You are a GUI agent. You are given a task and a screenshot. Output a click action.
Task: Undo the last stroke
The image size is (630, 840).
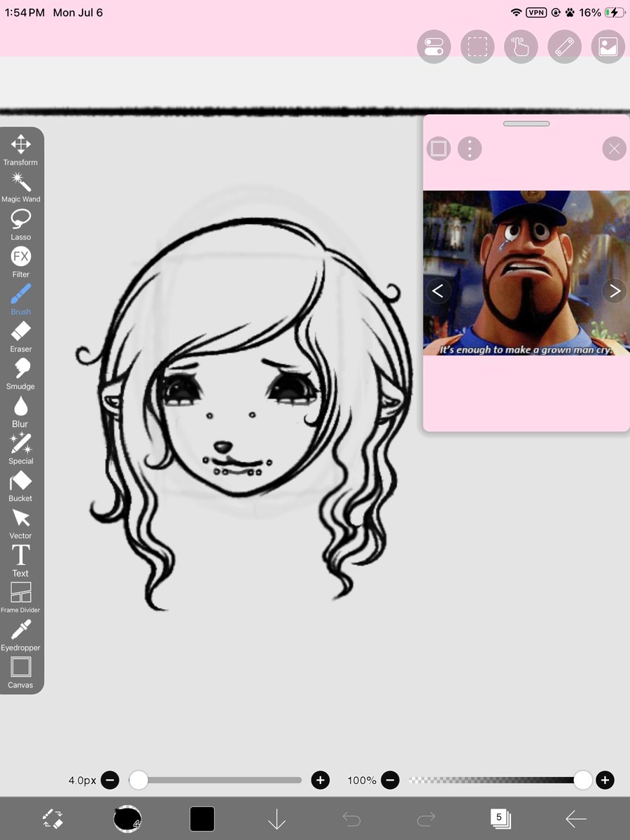[351, 818]
